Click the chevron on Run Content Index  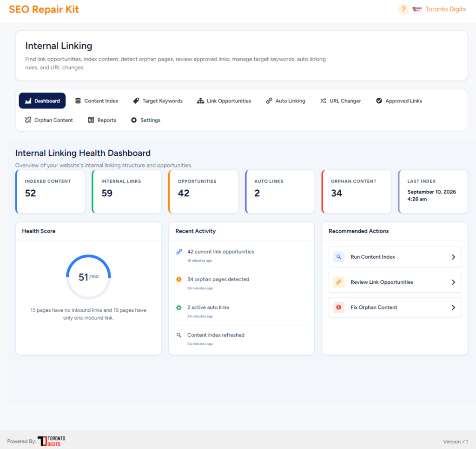click(x=453, y=257)
